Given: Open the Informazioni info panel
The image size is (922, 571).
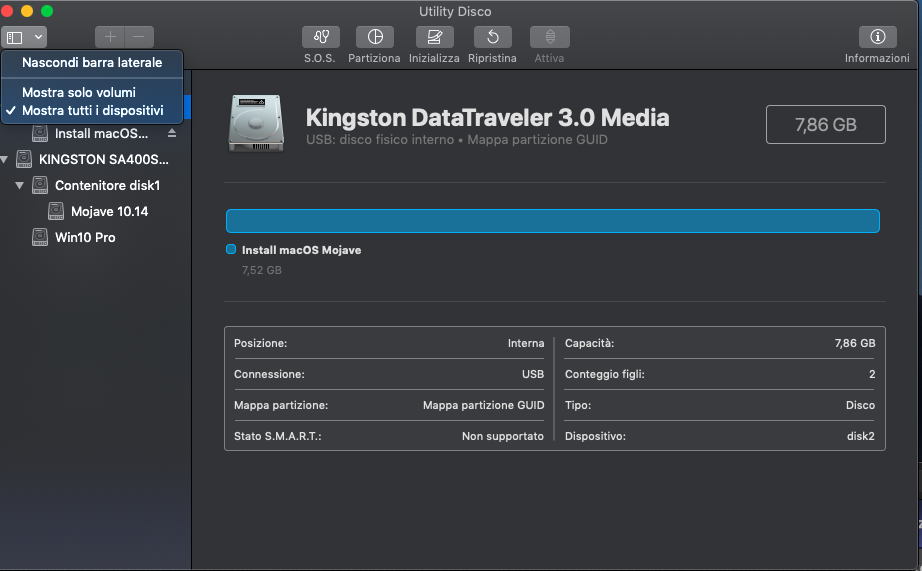Looking at the screenshot, I should point(877,37).
